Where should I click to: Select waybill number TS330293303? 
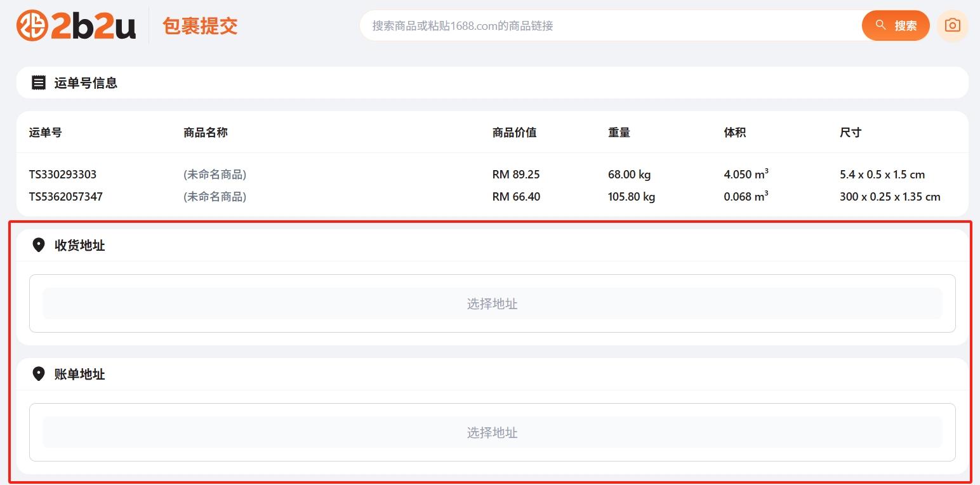pyautogui.click(x=63, y=174)
